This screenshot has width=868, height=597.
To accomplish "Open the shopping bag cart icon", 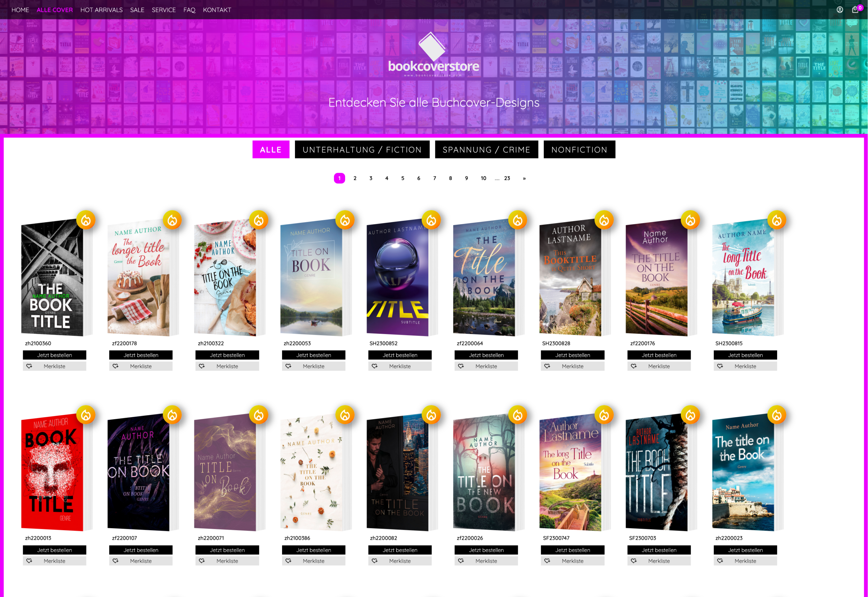I will coord(855,10).
